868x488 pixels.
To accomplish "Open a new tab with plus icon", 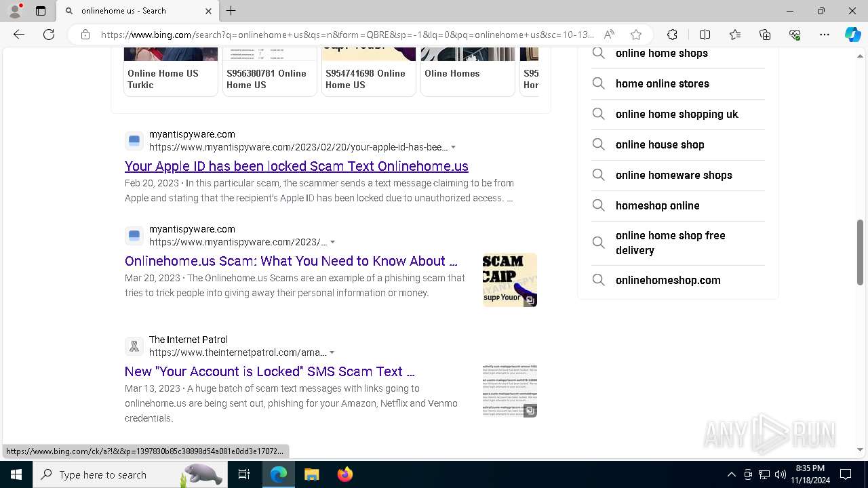I will [231, 11].
